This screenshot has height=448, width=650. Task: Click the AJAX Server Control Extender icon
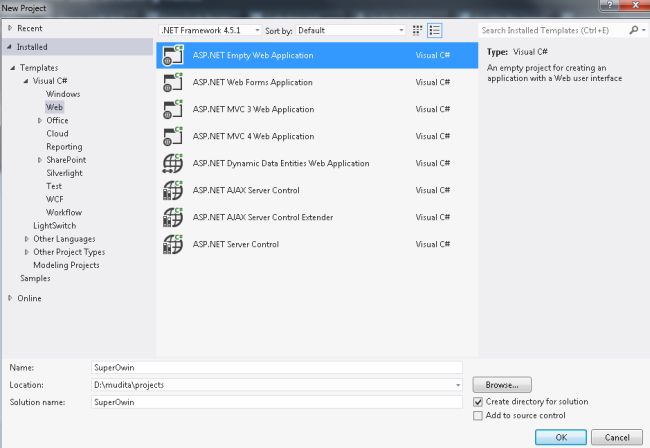click(x=173, y=217)
